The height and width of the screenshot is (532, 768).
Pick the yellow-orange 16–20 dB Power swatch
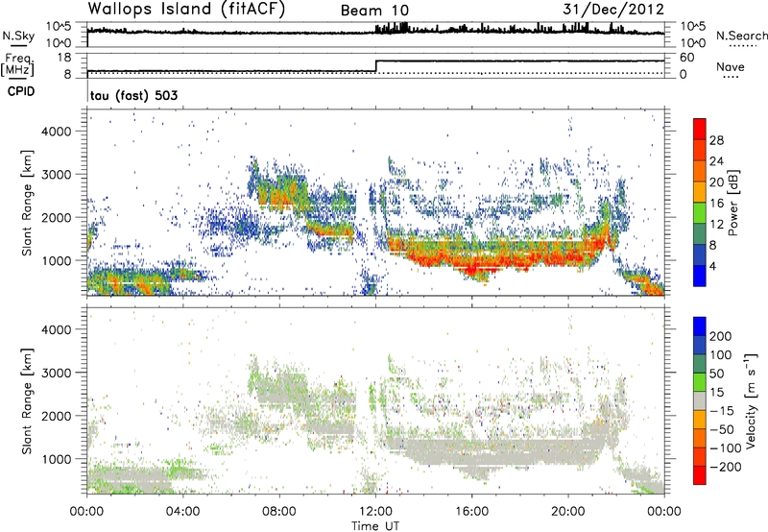[700, 192]
